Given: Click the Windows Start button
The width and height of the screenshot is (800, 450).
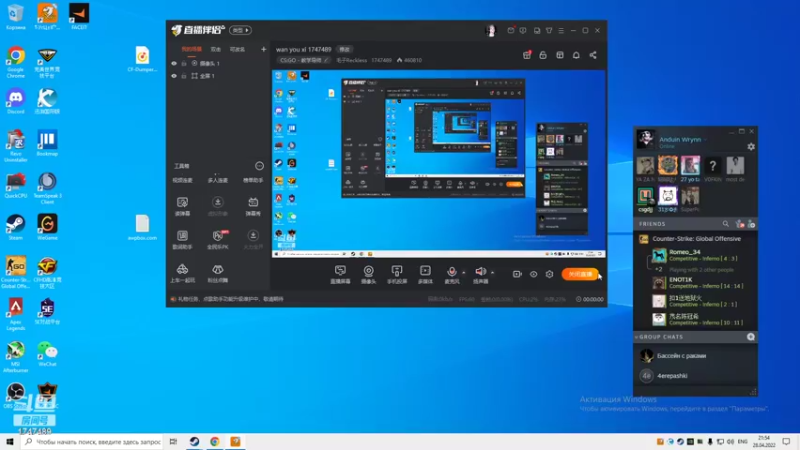Looking at the screenshot, I should tap(10, 442).
